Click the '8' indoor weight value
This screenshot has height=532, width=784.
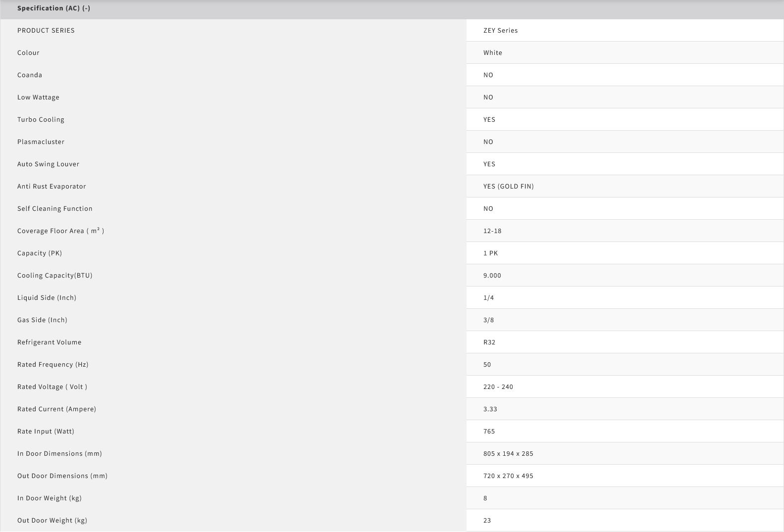tap(485, 498)
